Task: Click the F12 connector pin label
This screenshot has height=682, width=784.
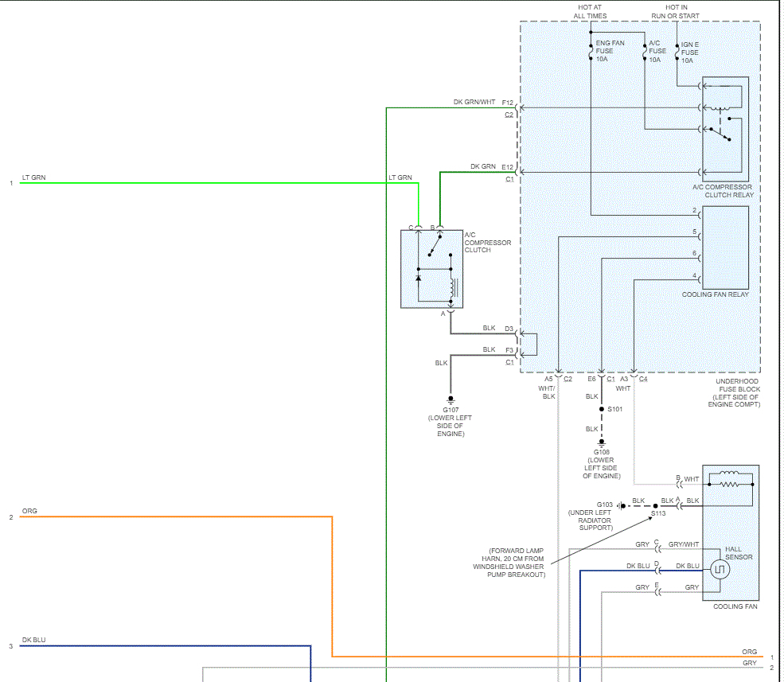Action: pyautogui.click(x=508, y=103)
